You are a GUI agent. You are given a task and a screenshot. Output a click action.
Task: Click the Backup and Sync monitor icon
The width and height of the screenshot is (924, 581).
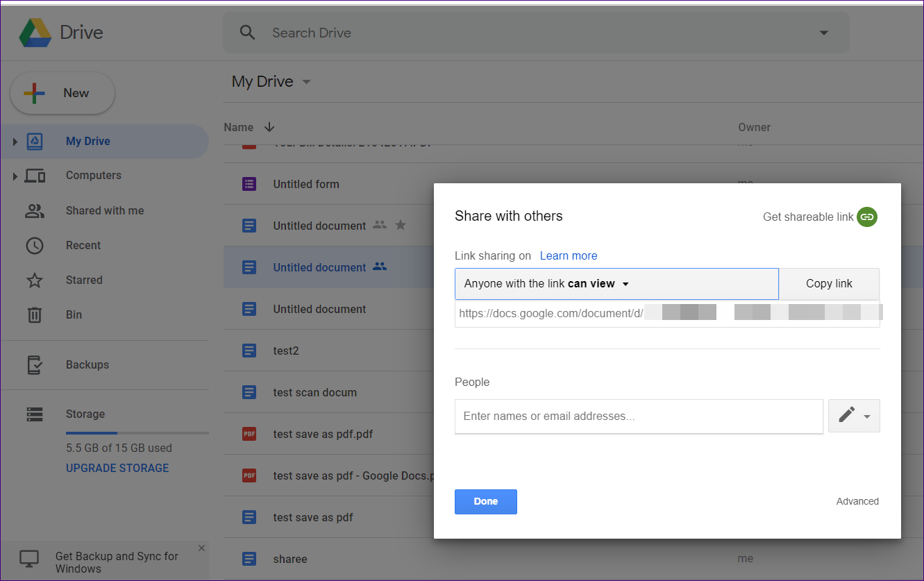(29, 559)
